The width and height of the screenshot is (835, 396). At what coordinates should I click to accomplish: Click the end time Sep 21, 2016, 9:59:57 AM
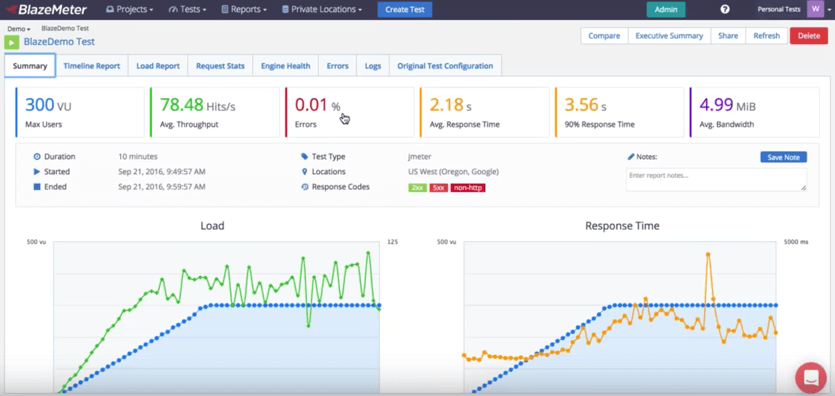click(x=162, y=187)
